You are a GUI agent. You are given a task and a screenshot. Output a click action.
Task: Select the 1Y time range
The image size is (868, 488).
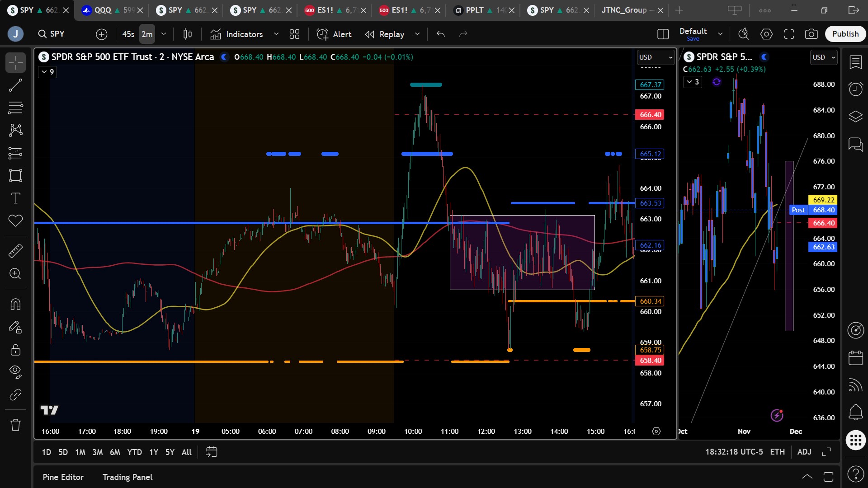[x=154, y=452]
